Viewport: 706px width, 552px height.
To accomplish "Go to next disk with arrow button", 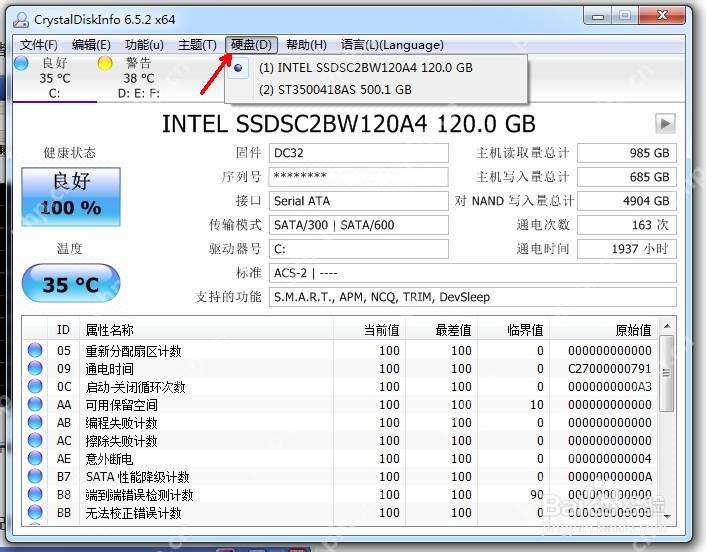I will click(665, 123).
